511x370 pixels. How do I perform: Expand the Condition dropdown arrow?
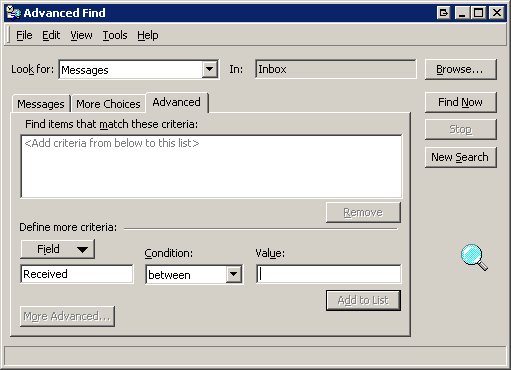(234, 274)
